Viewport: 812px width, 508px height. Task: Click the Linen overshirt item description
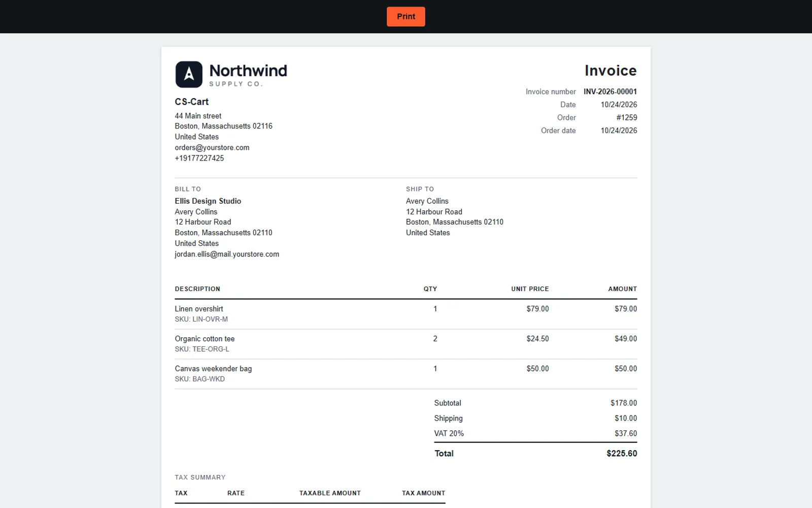point(199,309)
